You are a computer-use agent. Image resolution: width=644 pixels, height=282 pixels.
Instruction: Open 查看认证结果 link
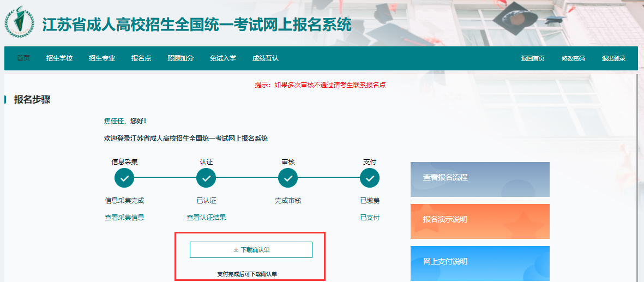pos(206,218)
